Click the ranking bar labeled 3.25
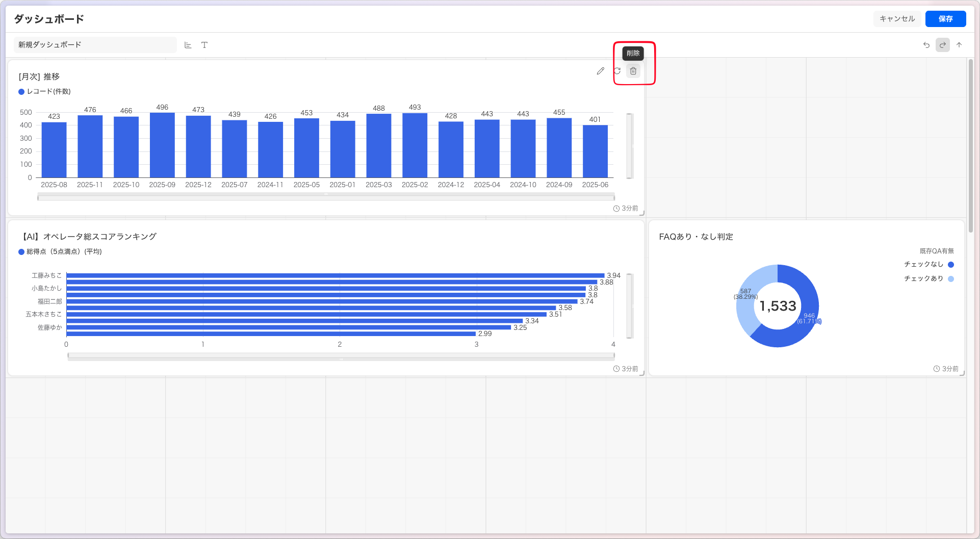Screen dimensions: 980x539 click(289, 327)
